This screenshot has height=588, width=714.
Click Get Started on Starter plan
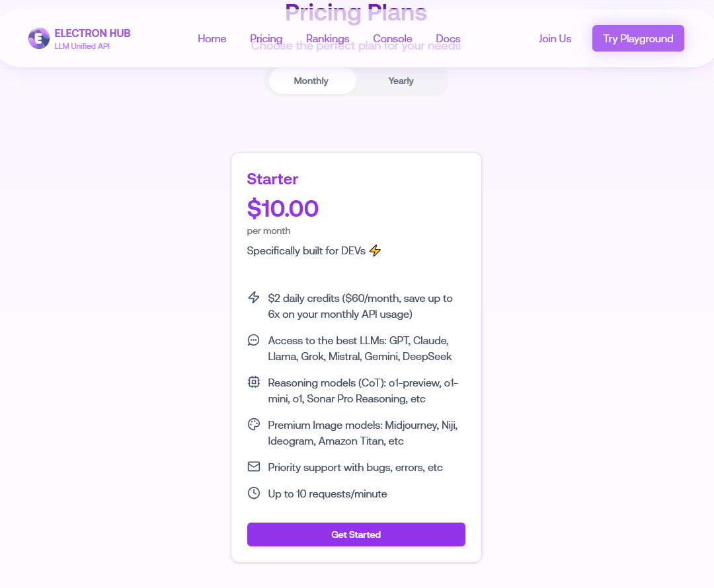356,534
